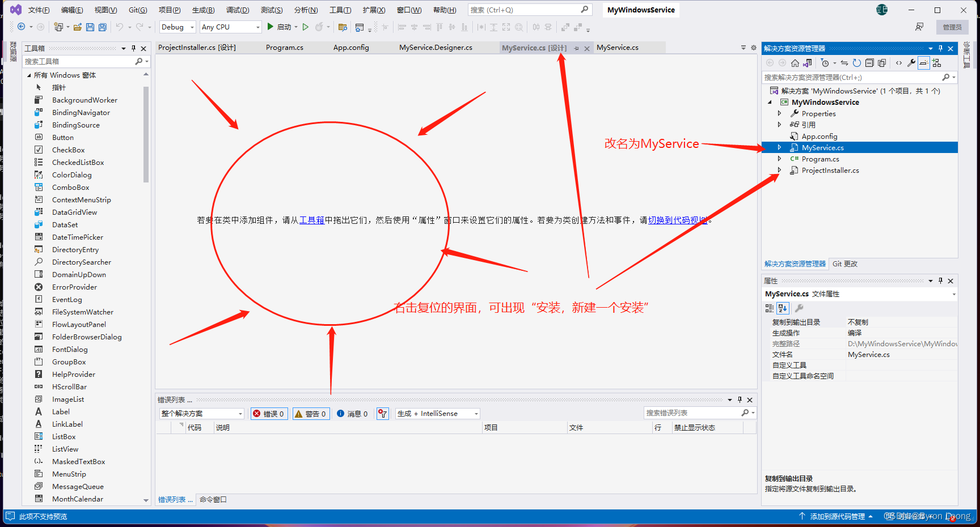This screenshot has height=527, width=980.
Task: Click the Home icon in Solution Explorer
Action: point(795,63)
